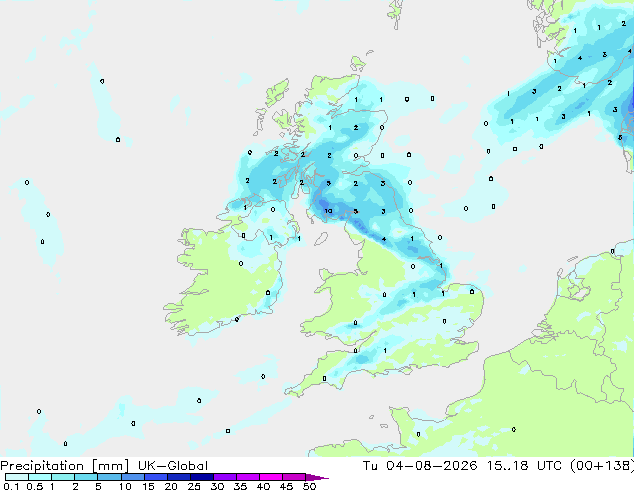
Task: Click the 2–5 mm legend color swatch
Action: 86,477
